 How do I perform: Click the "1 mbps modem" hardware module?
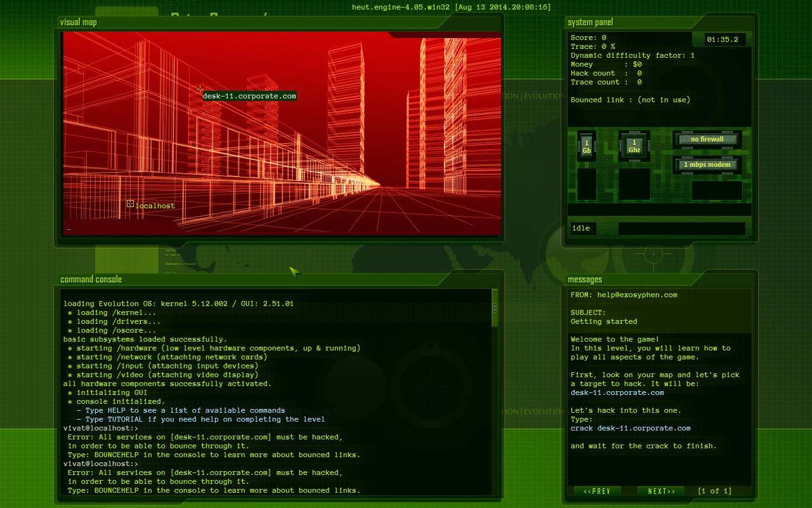click(x=705, y=164)
